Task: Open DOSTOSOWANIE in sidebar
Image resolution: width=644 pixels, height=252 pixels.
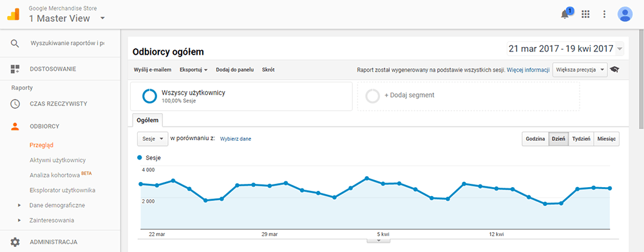Action: 53,69
